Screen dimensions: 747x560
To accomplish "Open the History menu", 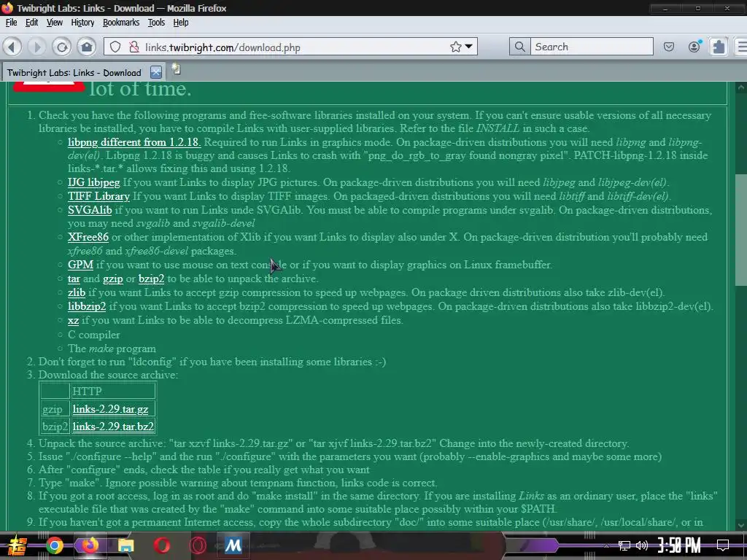I will coord(82,23).
